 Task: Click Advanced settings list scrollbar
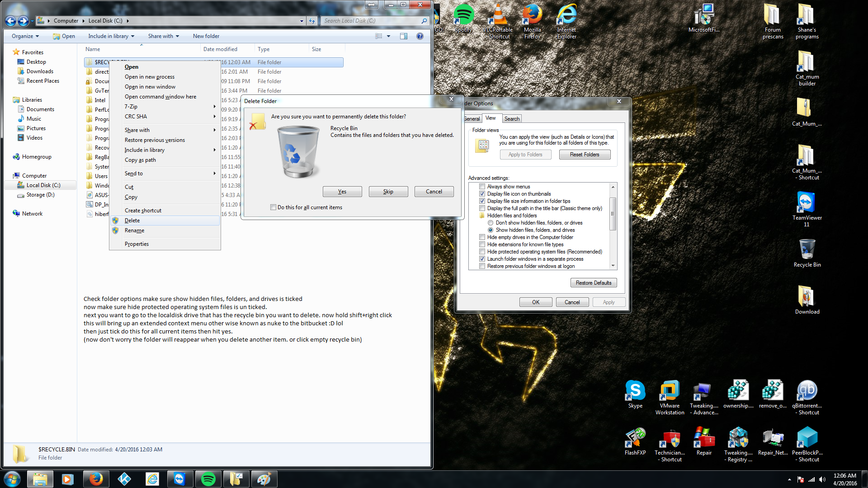pos(613,213)
